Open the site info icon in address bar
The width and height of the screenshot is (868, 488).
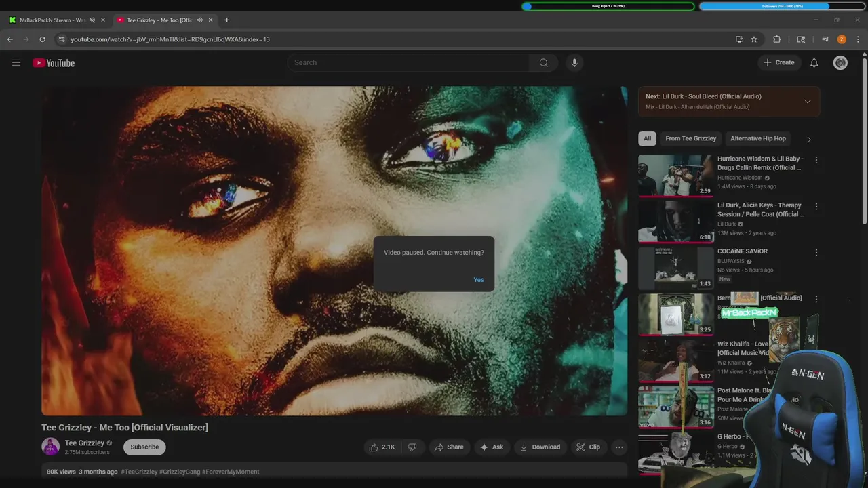pyautogui.click(x=62, y=39)
